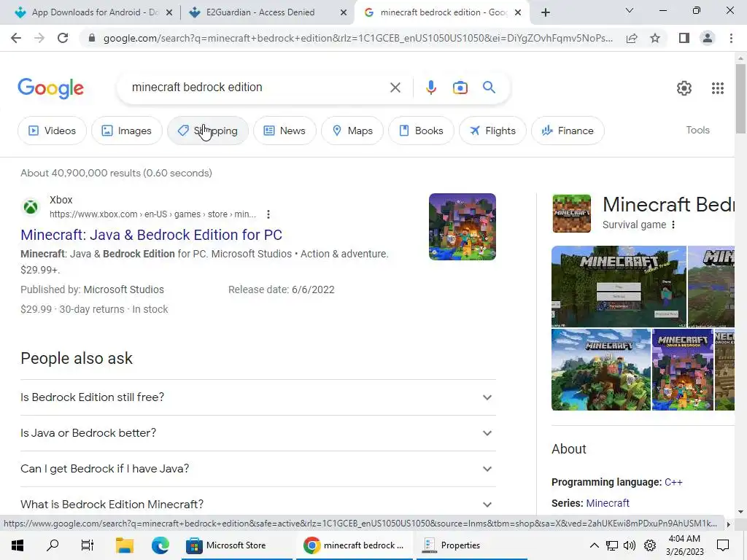Expand Can I get Bedrock if I have Java?
Viewport: 747px width, 560px height.
(258, 469)
